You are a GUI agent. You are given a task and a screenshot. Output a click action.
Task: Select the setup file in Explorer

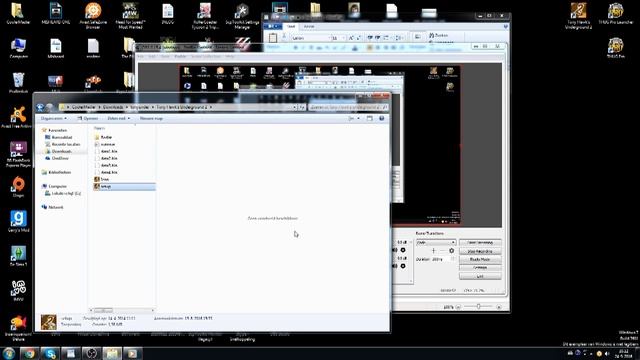pos(124,187)
